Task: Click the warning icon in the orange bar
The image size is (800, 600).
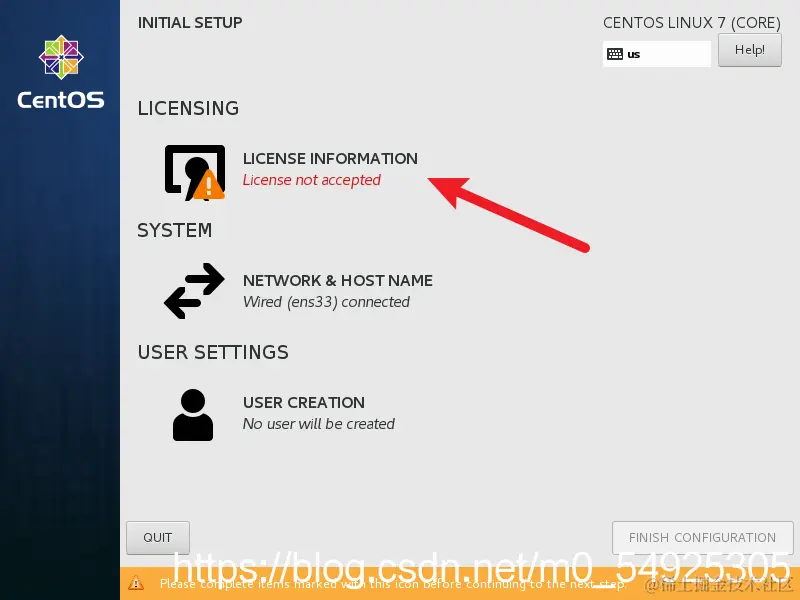Action: 136,583
